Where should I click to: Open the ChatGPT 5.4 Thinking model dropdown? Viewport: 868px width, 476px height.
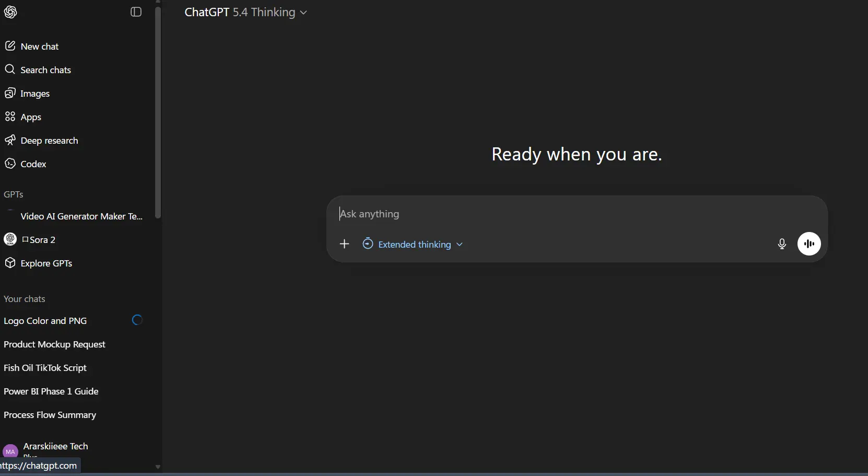pyautogui.click(x=245, y=12)
